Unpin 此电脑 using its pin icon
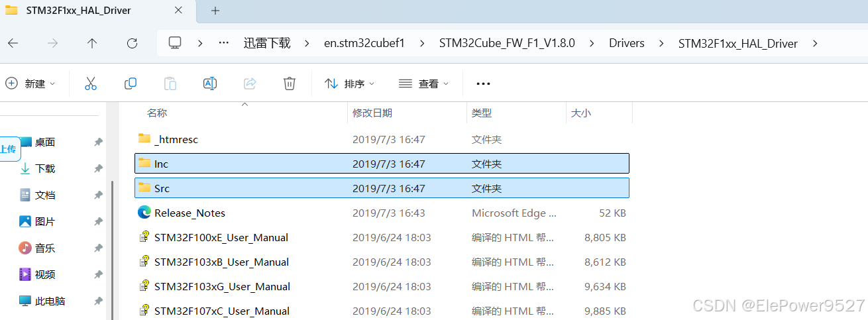868x320 pixels. click(x=98, y=301)
